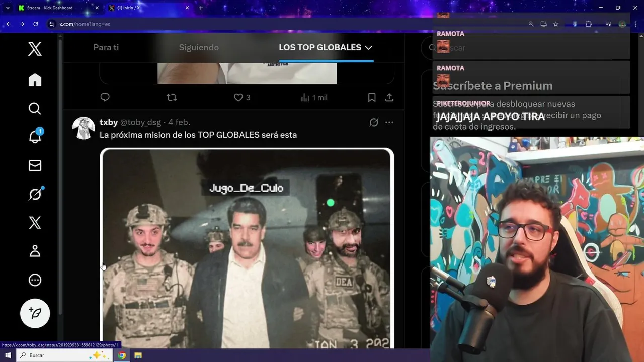The image size is (644, 362).
Task: Switch to the Para ti tab
Action: [106, 47]
